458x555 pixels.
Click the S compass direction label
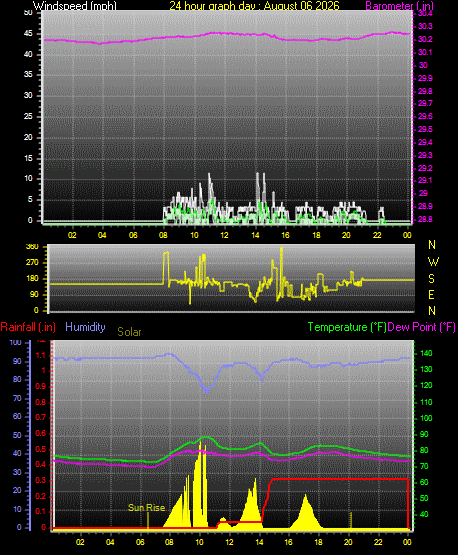(x=431, y=279)
